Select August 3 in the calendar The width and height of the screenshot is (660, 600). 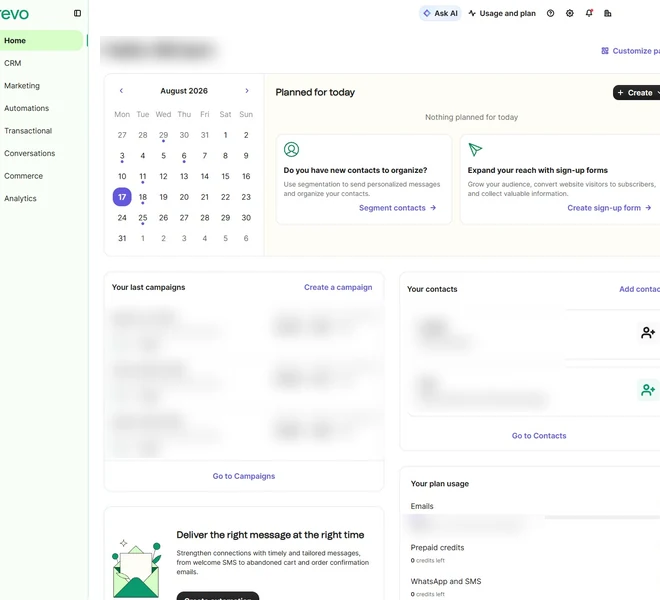122,156
